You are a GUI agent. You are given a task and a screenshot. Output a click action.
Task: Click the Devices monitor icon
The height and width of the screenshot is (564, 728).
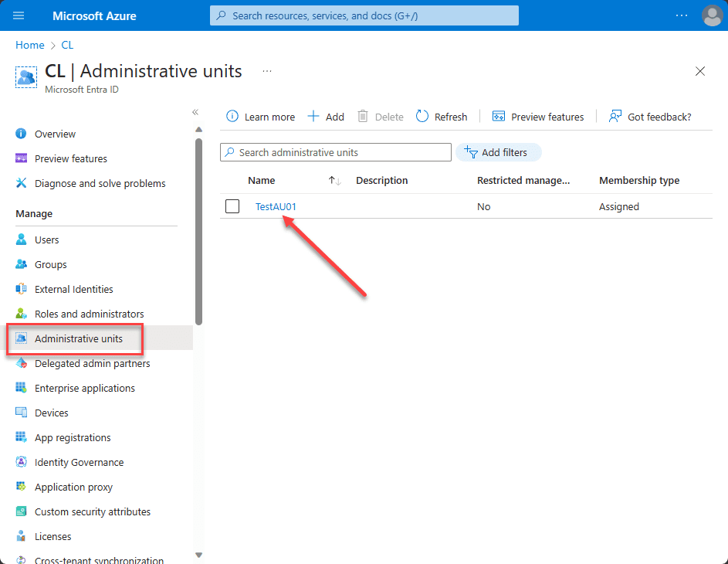coord(21,413)
